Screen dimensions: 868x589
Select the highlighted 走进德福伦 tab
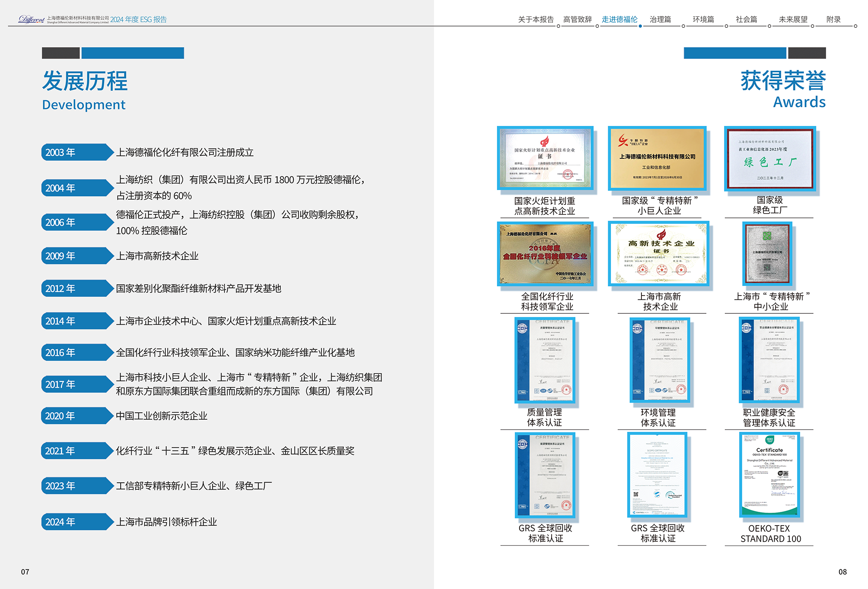[x=619, y=20]
